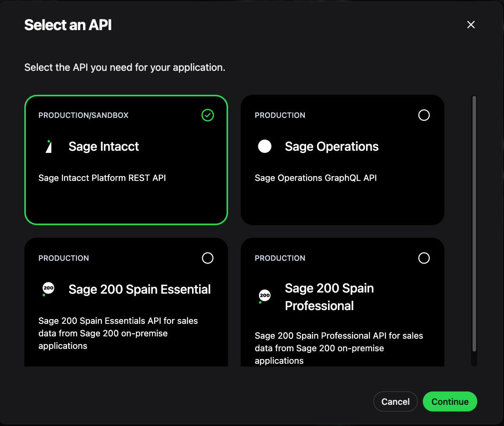Select the Sage 200 Spain Essential radio button
Viewport: 504px width, 426px height.
[208, 258]
